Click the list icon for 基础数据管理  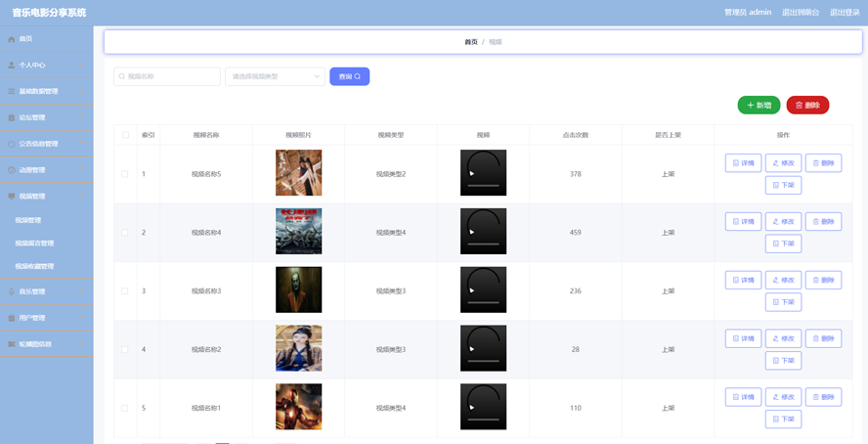pyautogui.click(x=12, y=91)
